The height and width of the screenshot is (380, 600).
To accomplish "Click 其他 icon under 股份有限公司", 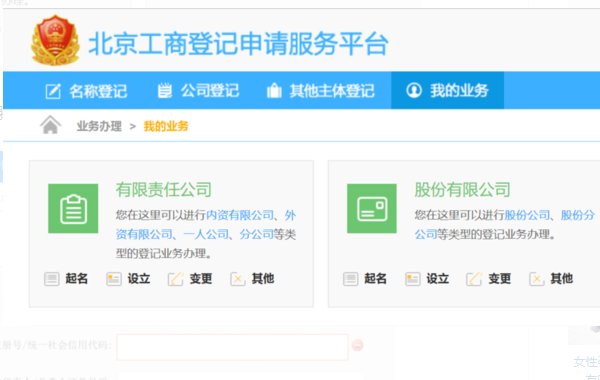I will pyautogui.click(x=536, y=279).
